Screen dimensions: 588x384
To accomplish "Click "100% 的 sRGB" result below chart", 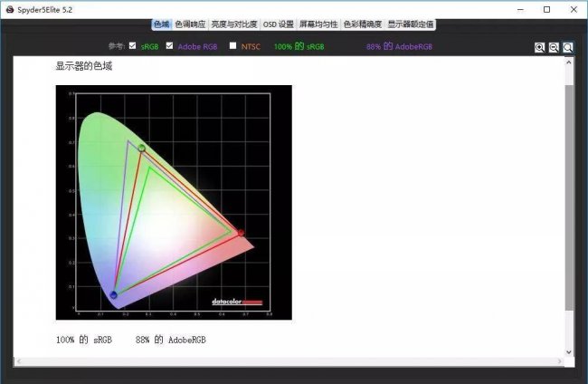I will pos(84,340).
